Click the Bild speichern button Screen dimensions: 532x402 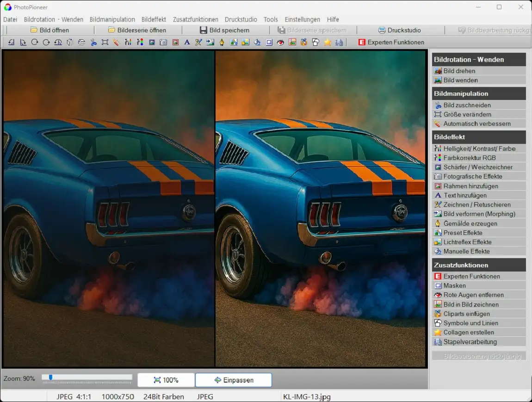coord(224,30)
